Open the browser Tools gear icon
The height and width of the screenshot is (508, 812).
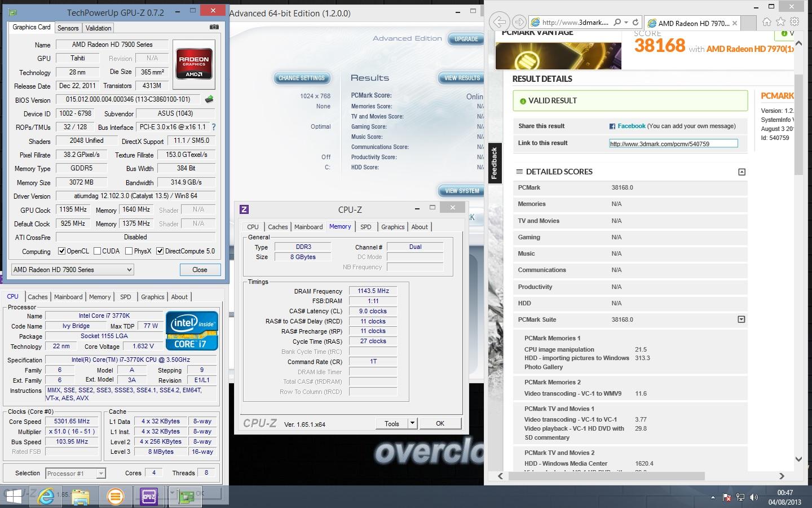[x=795, y=22]
